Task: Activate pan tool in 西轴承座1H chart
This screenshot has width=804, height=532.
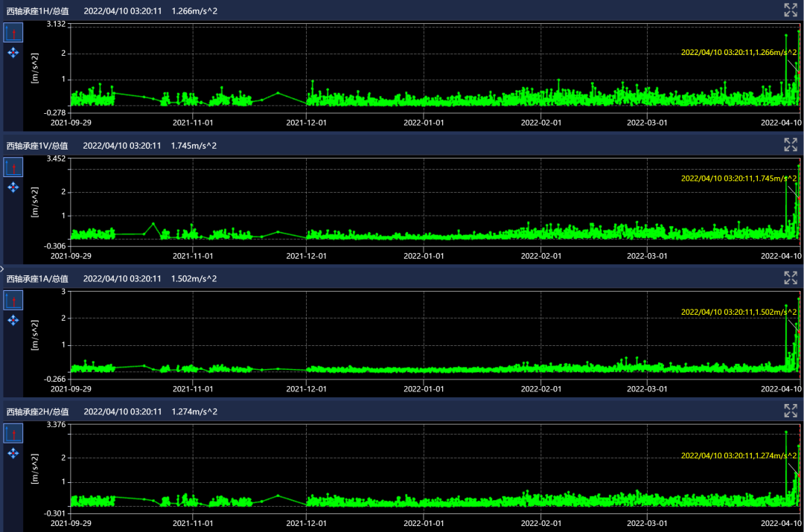Action: pos(13,53)
